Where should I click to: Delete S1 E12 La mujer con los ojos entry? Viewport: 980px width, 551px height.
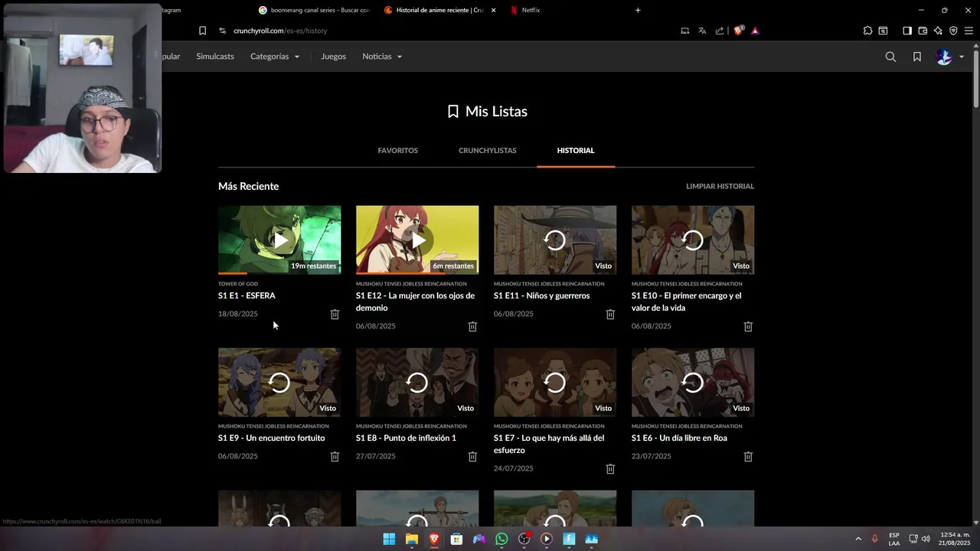pyautogui.click(x=472, y=327)
